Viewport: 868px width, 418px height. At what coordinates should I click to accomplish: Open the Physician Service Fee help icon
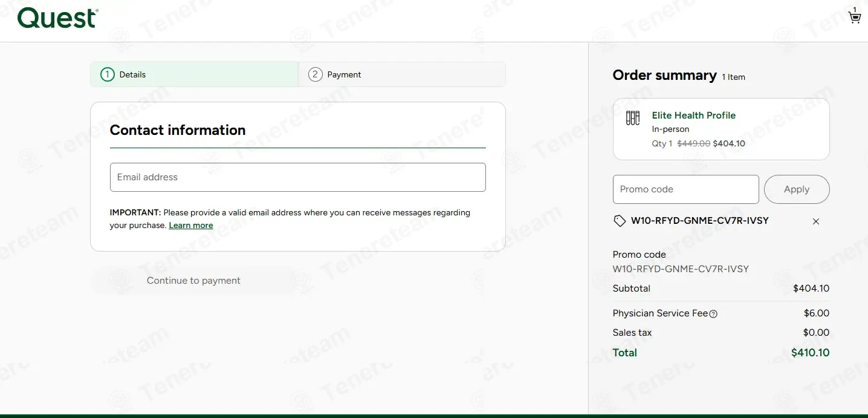click(713, 314)
